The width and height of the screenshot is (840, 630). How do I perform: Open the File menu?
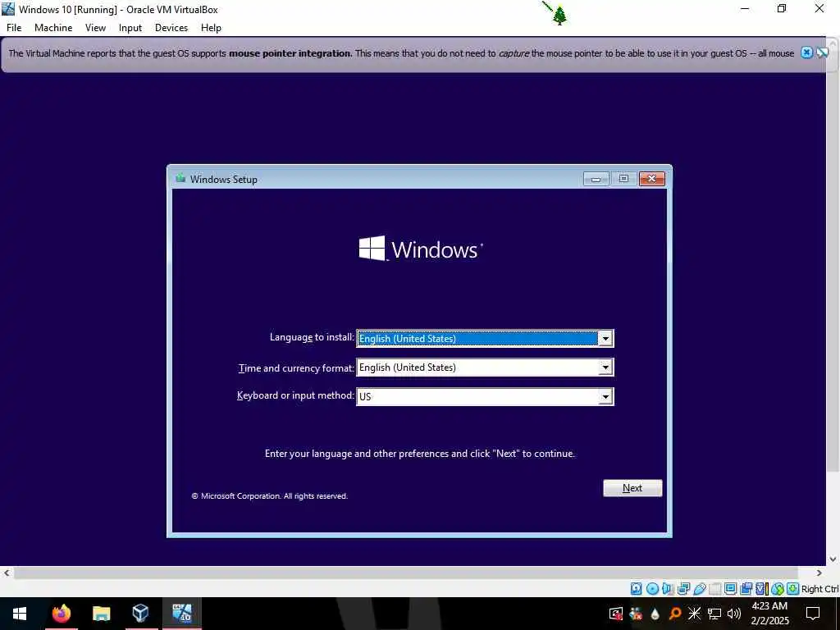pos(14,28)
